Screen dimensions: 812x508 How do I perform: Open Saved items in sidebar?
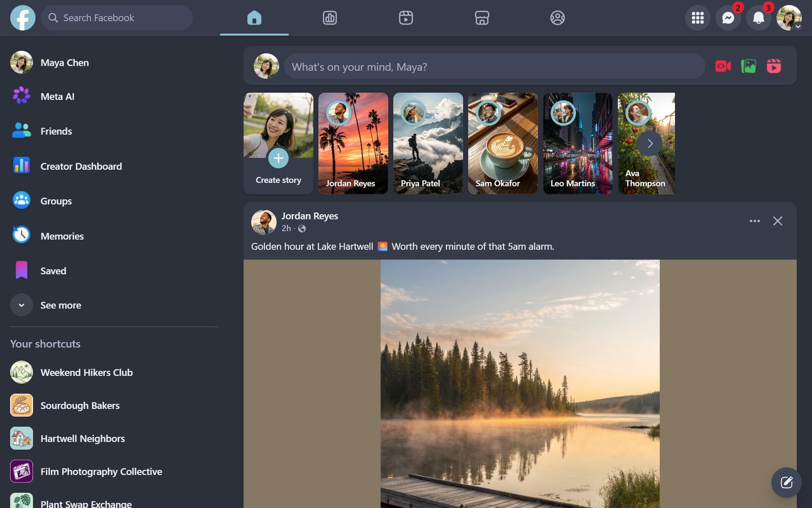(x=114, y=271)
